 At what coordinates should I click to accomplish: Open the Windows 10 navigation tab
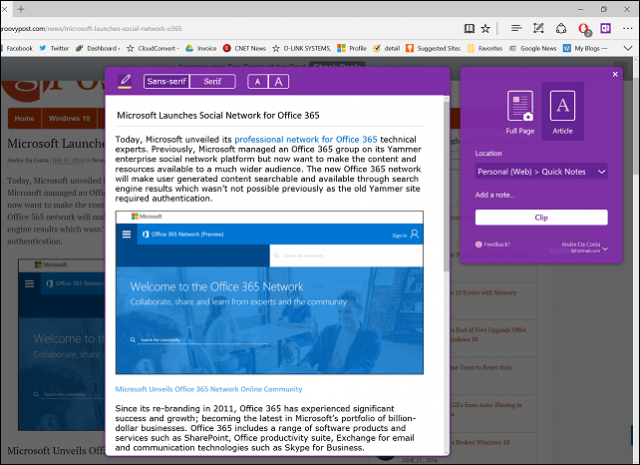(69, 118)
